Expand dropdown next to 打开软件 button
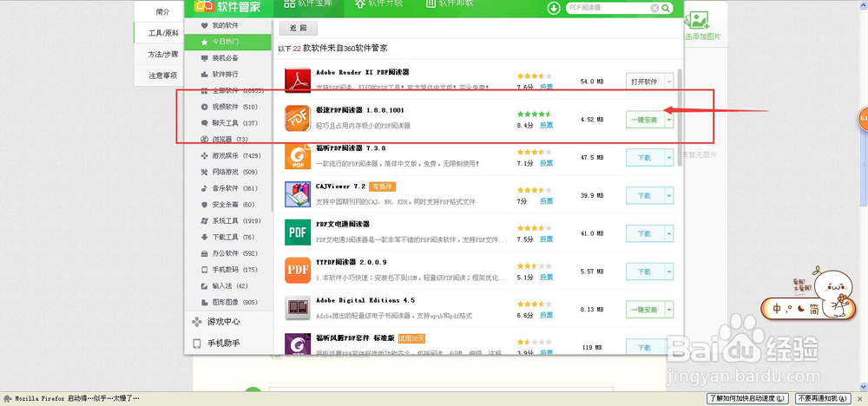 click(x=668, y=82)
